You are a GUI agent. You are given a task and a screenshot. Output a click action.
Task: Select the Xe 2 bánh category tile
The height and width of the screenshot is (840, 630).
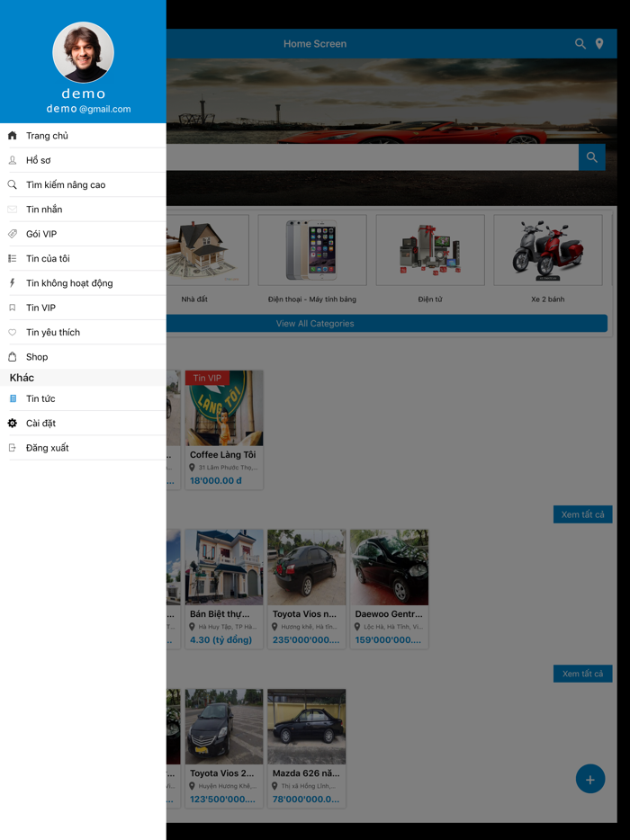click(548, 258)
